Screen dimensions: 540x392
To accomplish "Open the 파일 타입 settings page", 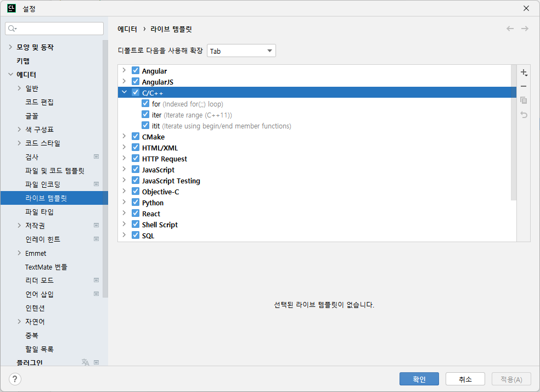I will 40,212.
